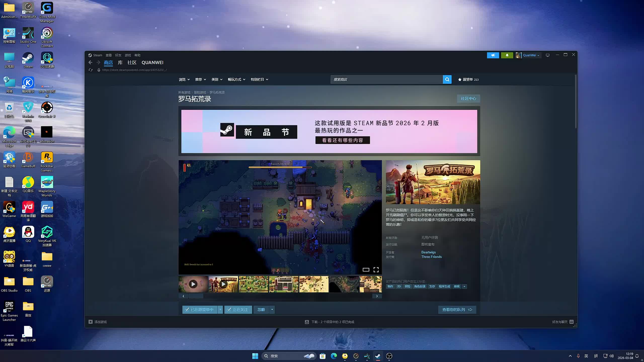Open the Steam announcements megaphone icon
The image size is (644, 362).
pyautogui.click(x=493, y=55)
